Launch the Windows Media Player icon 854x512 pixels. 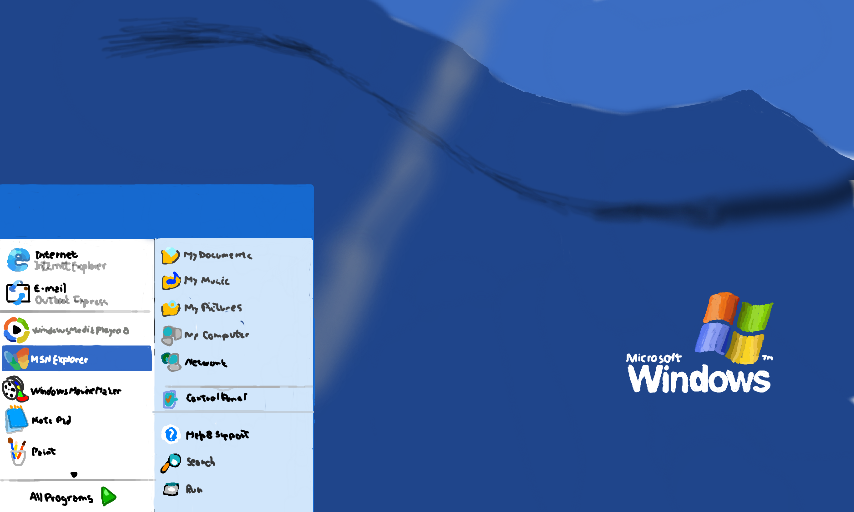pyautogui.click(x=16, y=330)
